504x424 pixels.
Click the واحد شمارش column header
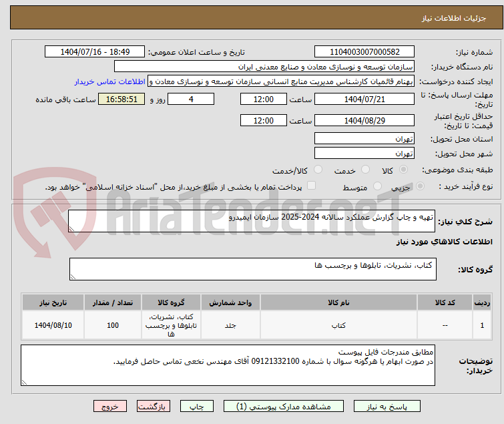[x=230, y=302]
